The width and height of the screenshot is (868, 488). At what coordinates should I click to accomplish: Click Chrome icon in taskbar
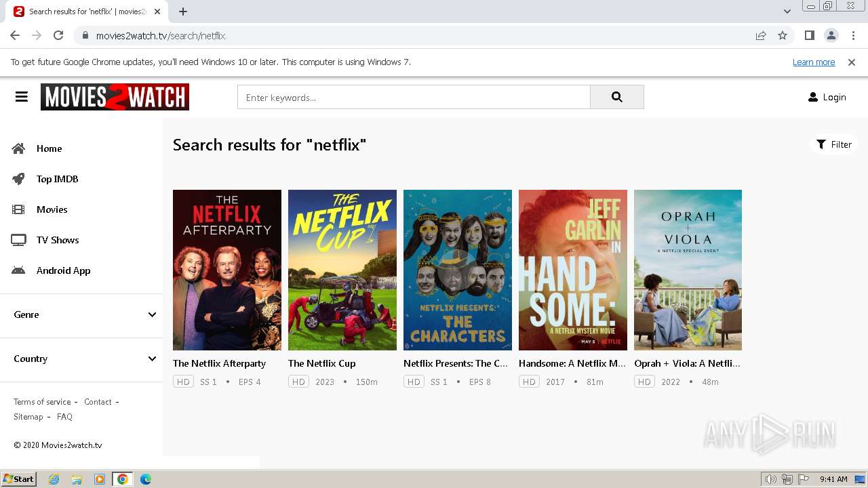coord(122,479)
